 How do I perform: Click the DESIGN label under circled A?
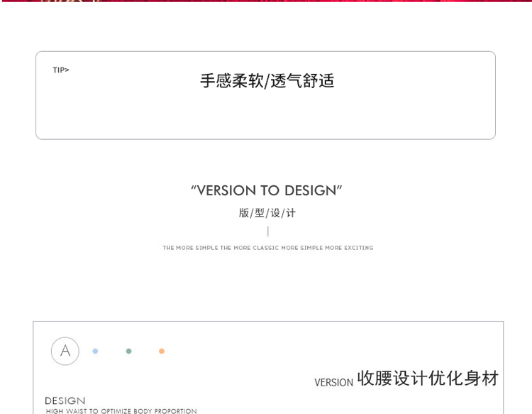pos(65,401)
